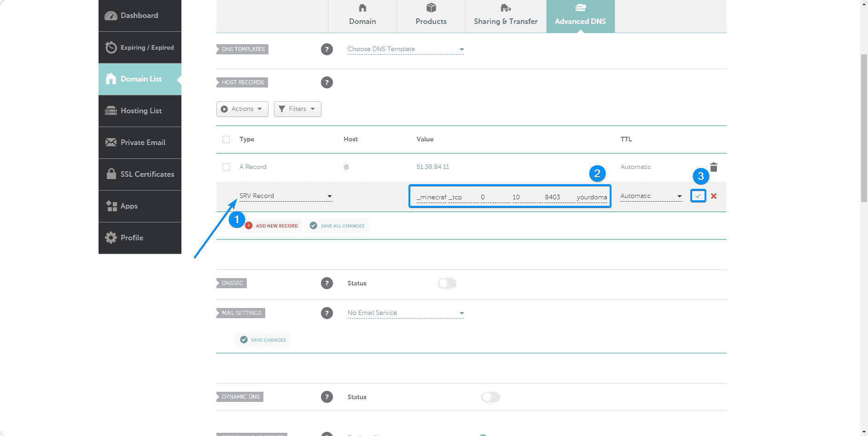Switch to the Sharing & Transfer tab
Screen dimensions: 868x436
click(506, 16)
